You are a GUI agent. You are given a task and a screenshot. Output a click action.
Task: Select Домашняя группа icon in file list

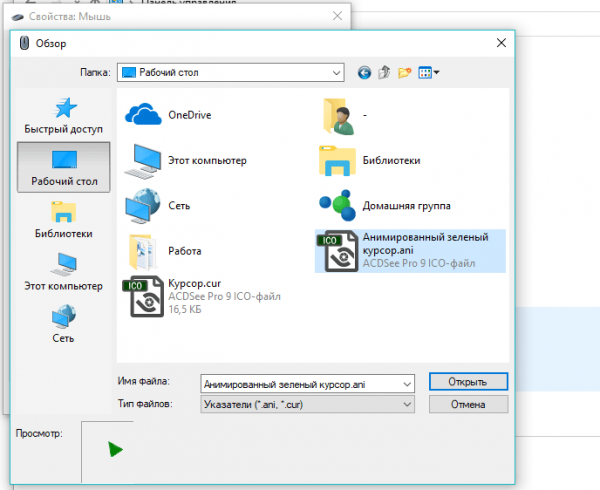(x=338, y=205)
